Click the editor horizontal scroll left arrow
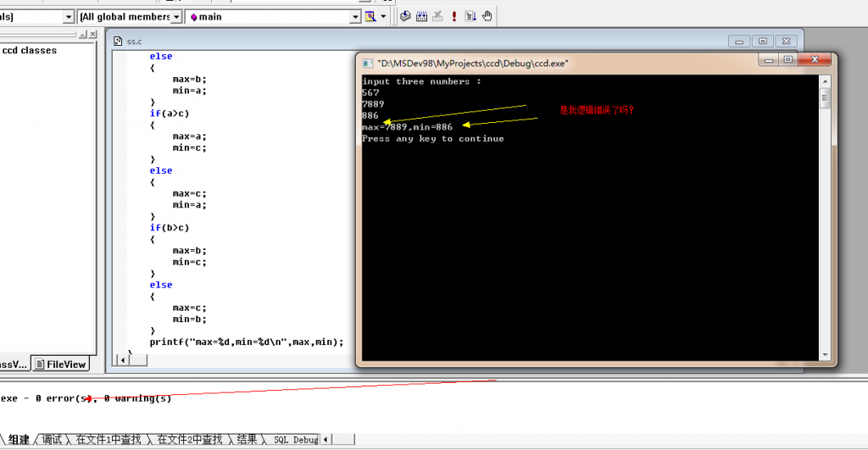Viewport: 868px width, 450px height. pos(122,360)
